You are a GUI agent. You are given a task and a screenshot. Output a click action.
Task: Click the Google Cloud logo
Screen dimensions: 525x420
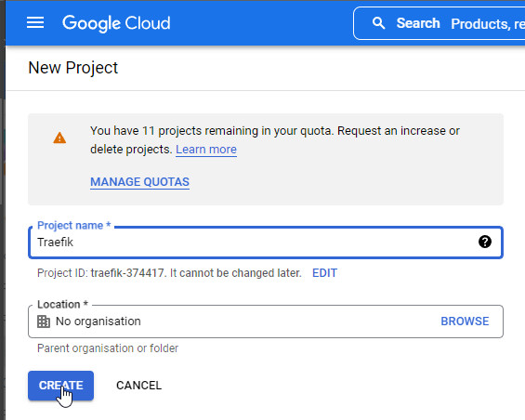point(116,23)
